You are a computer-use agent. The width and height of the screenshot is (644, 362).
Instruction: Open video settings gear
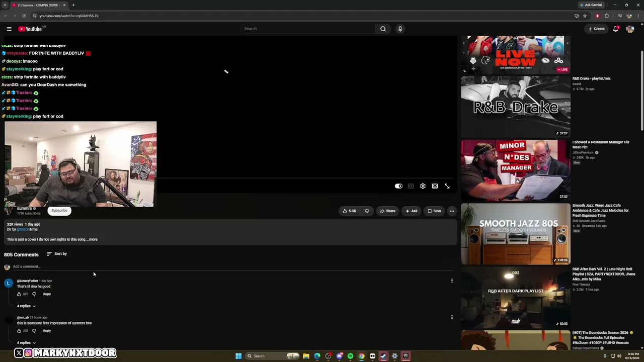[423, 186]
